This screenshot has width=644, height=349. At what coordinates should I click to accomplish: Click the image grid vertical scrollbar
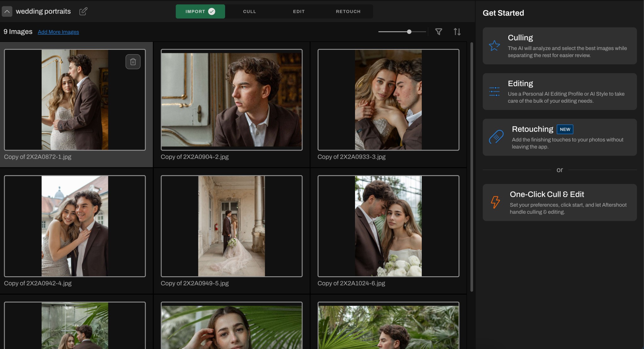[x=472, y=167]
